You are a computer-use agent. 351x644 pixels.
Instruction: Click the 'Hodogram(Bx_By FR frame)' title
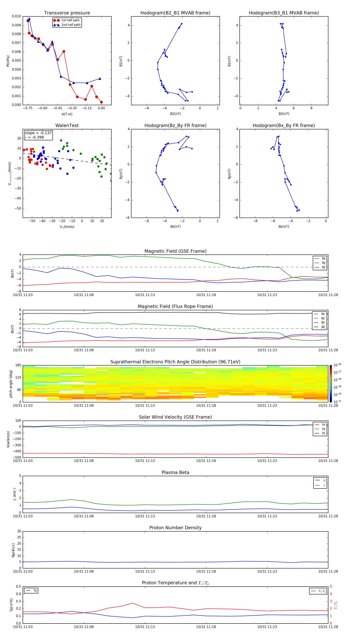(x=284, y=125)
